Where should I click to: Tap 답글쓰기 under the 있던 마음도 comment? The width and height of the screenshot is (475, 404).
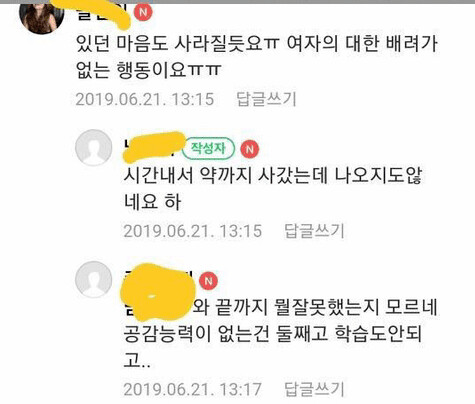[x=266, y=99]
